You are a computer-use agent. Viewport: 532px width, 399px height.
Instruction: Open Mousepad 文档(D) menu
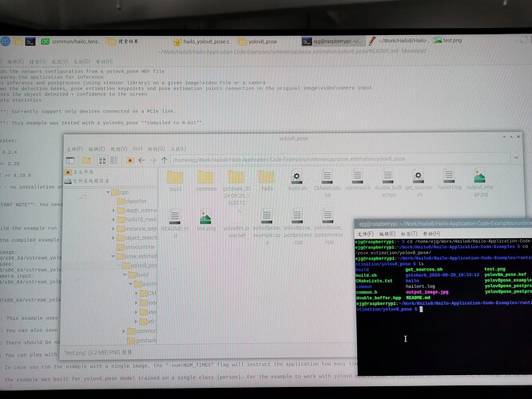point(81,61)
